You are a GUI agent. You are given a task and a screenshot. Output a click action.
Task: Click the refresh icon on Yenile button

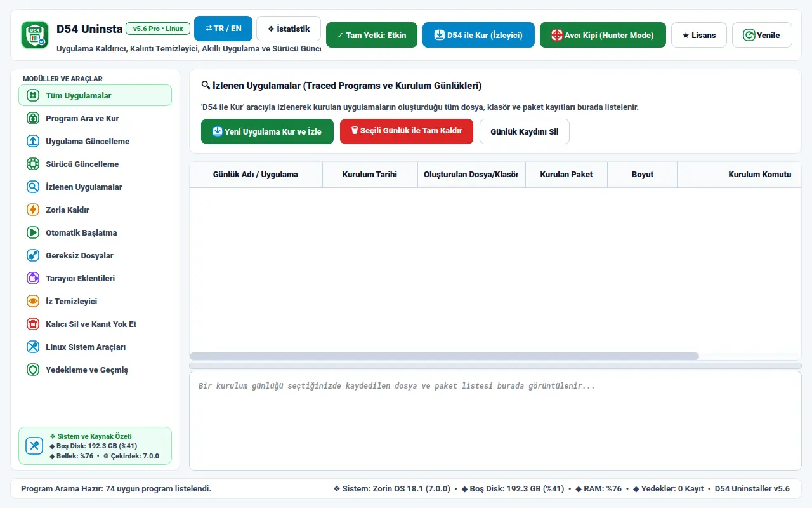click(x=749, y=35)
